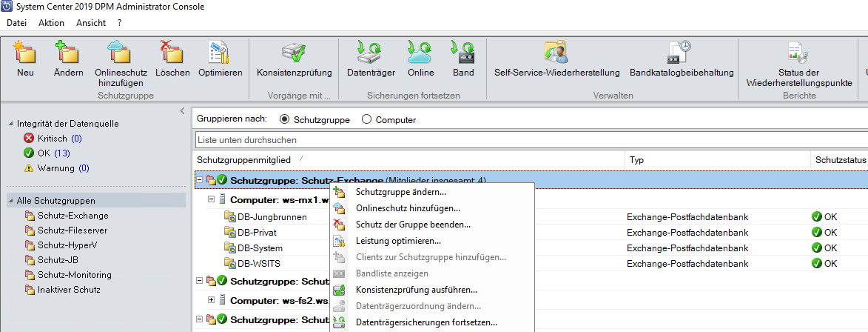
Task: Select Schutz-Exchange in the sidebar
Action: coord(73,216)
